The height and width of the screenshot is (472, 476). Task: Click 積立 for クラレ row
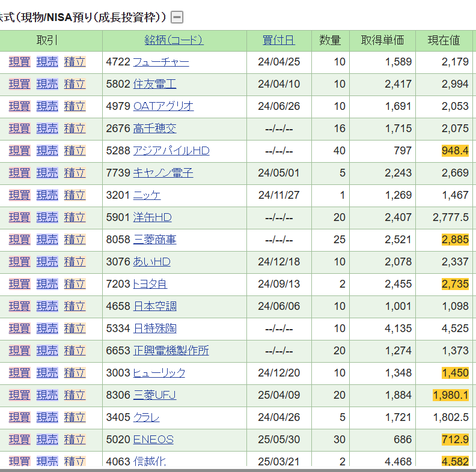(x=75, y=417)
